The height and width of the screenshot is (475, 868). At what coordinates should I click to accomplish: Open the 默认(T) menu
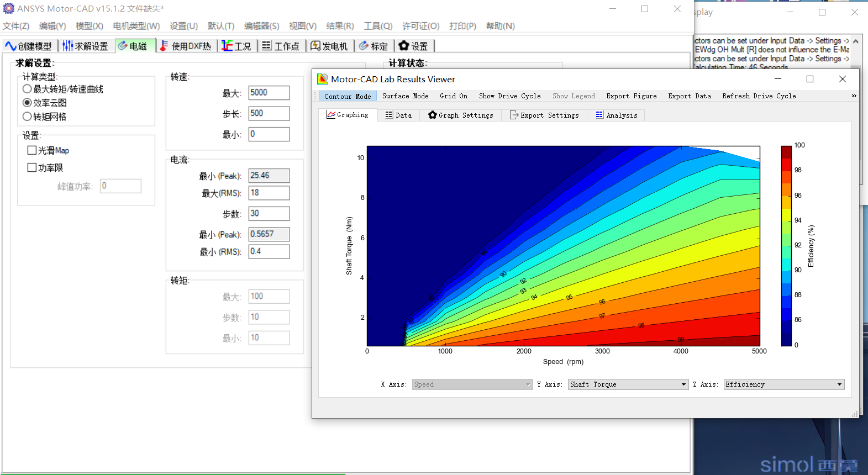(221, 26)
